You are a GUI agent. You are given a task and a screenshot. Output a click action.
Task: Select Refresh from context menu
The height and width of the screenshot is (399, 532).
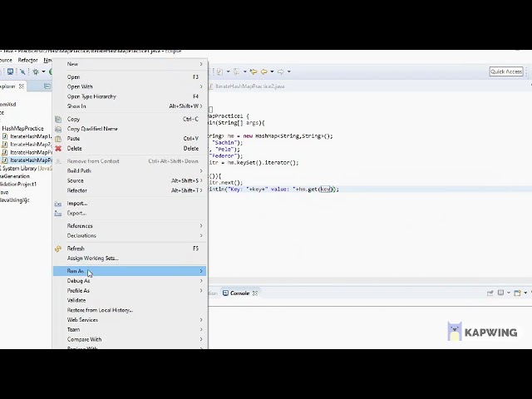click(130, 249)
